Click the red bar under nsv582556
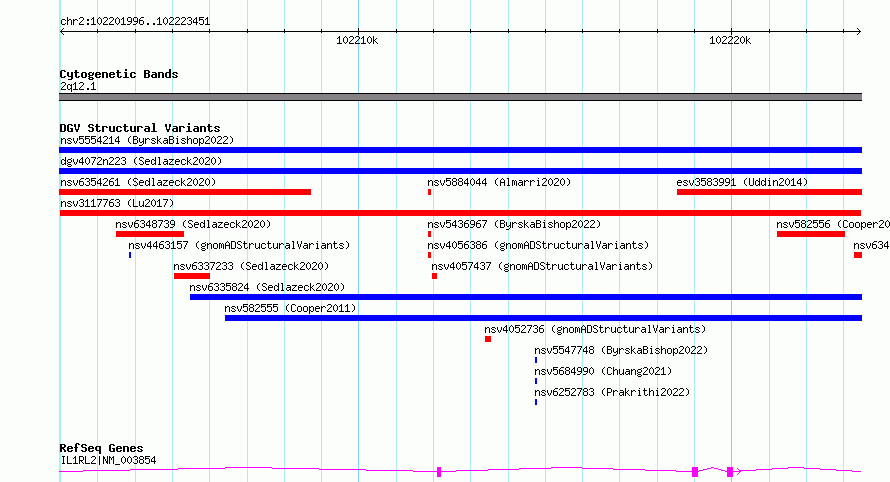Image resolution: width=890 pixels, height=482 pixels. (x=811, y=234)
